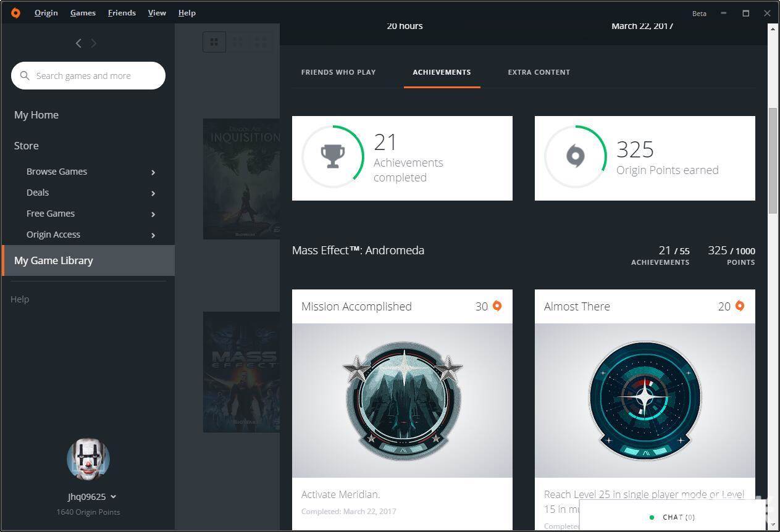The width and height of the screenshot is (780, 532).
Task: Click the Origin logo in title bar
Action: (15, 12)
